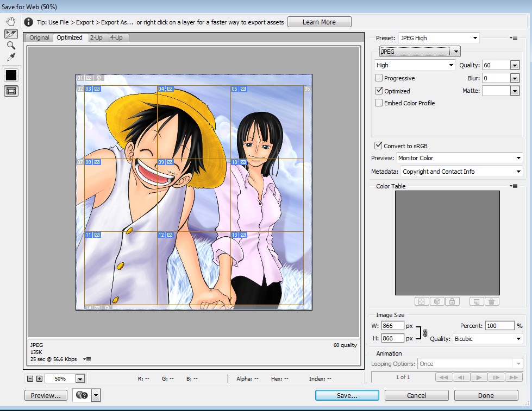Viewport: 532px width, 411px height.
Task: Click the Blur value field
Action: click(496, 78)
